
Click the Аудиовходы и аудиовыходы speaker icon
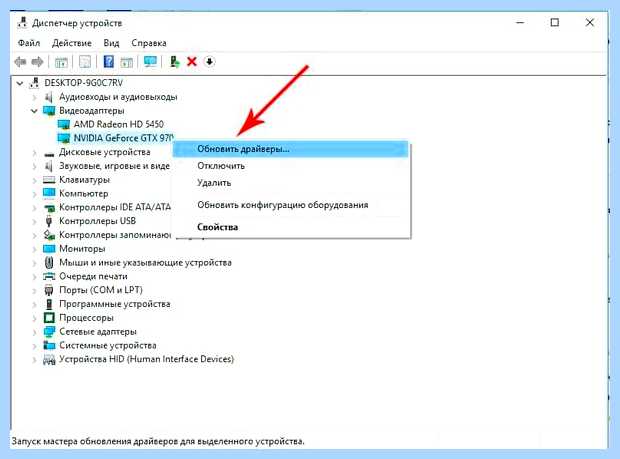pos(49,97)
